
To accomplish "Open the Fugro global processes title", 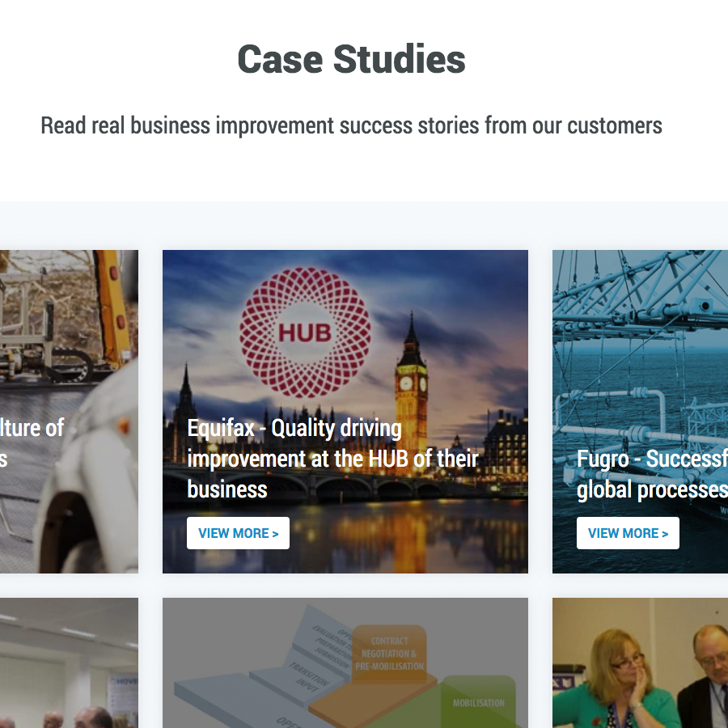I will pos(652,474).
